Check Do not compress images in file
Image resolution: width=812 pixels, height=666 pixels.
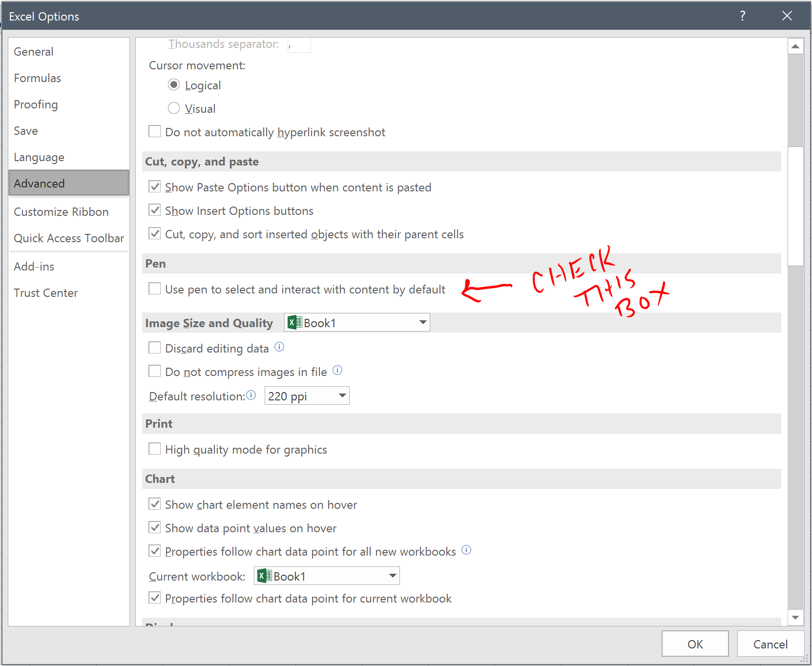[x=155, y=371]
